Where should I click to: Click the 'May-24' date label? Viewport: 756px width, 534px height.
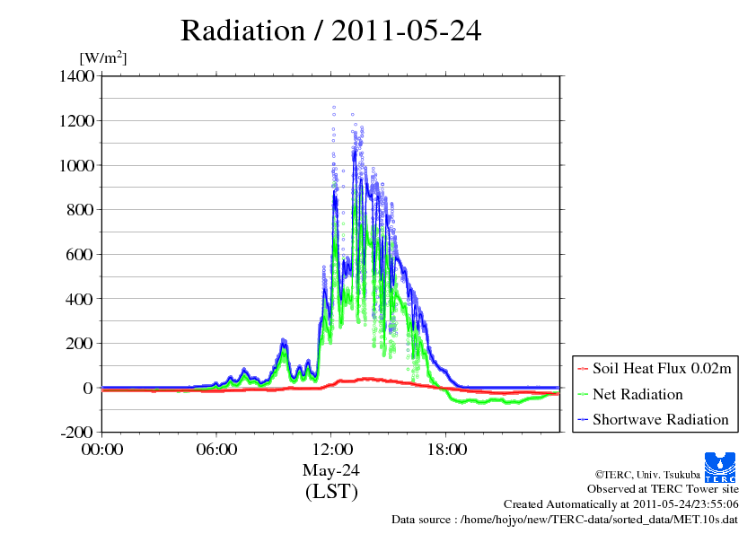coord(331,470)
